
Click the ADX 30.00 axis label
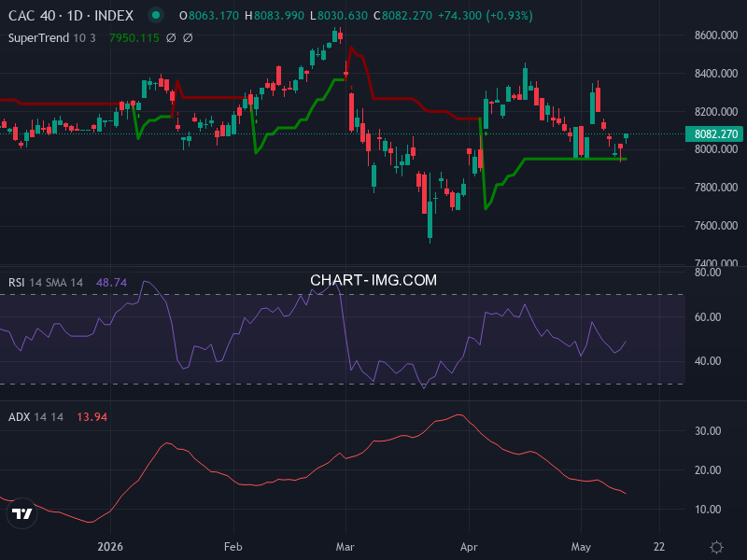(x=708, y=431)
